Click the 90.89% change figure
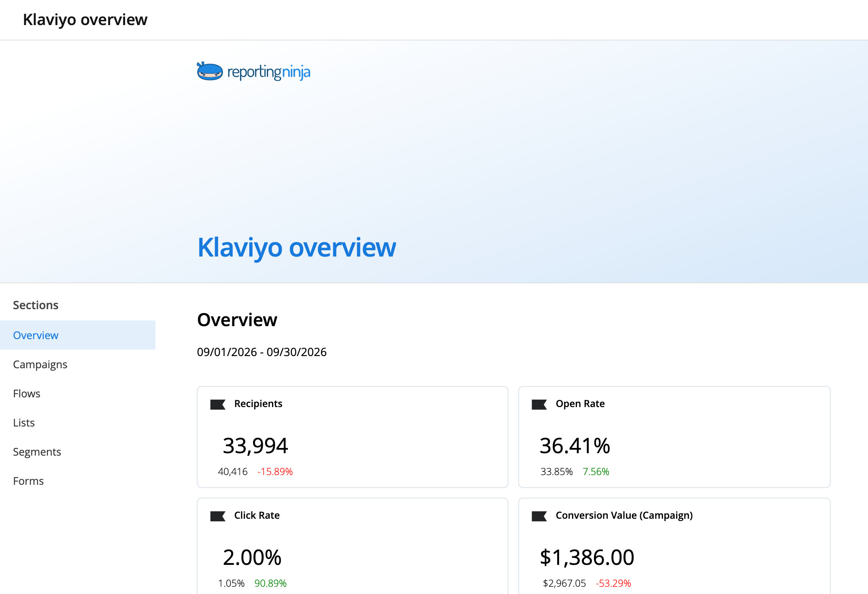 click(x=270, y=583)
